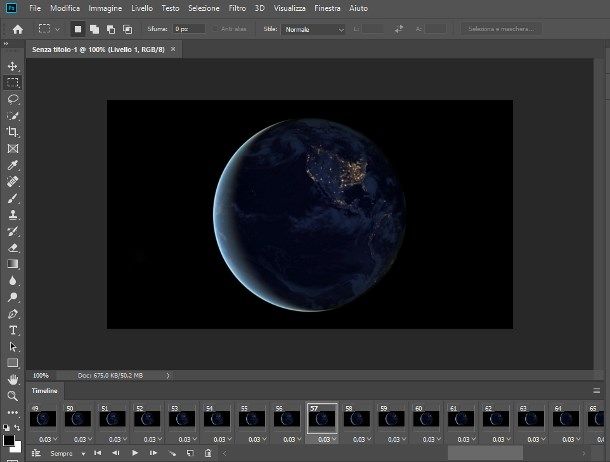610x462 pixels.
Task: Click the Home icon in options bar
Action: (17, 29)
